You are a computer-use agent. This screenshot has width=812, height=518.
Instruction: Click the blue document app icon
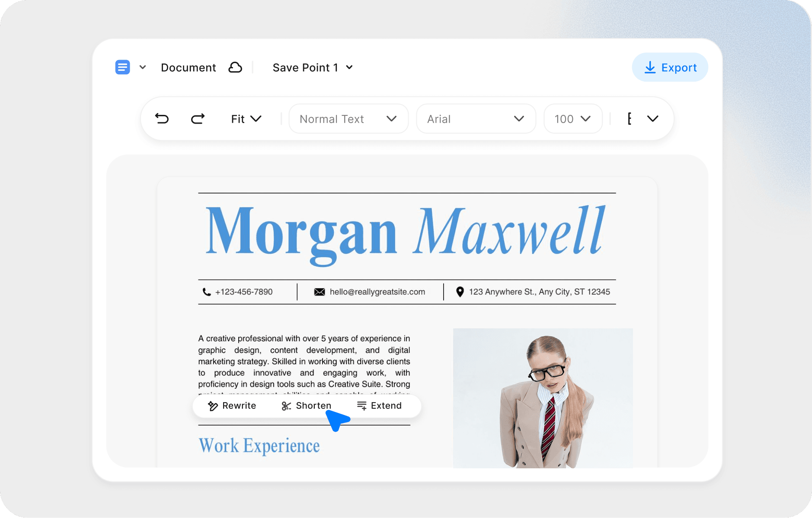tap(122, 67)
